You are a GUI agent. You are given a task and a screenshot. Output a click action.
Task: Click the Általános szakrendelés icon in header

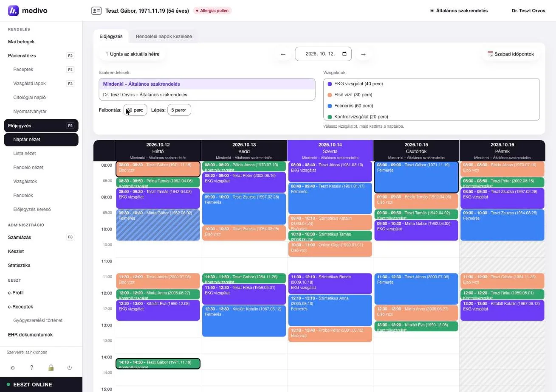coord(432,11)
